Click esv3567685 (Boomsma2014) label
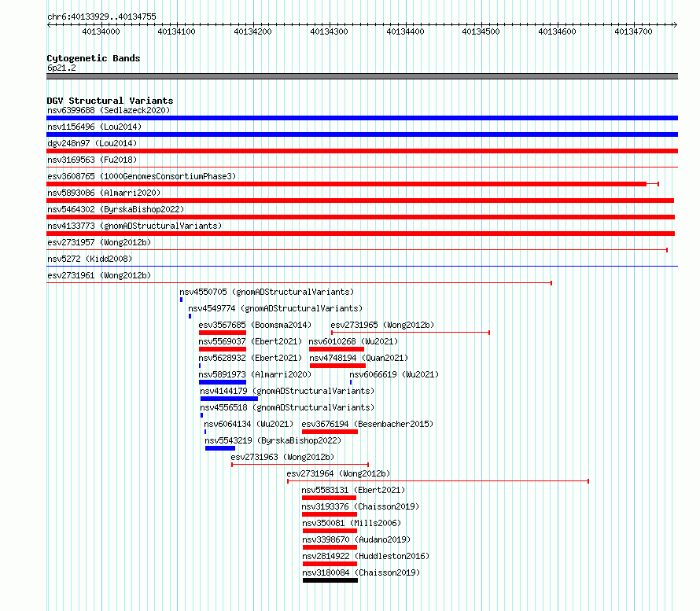This screenshot has width=700, height=611. click(x=255, y=325)
